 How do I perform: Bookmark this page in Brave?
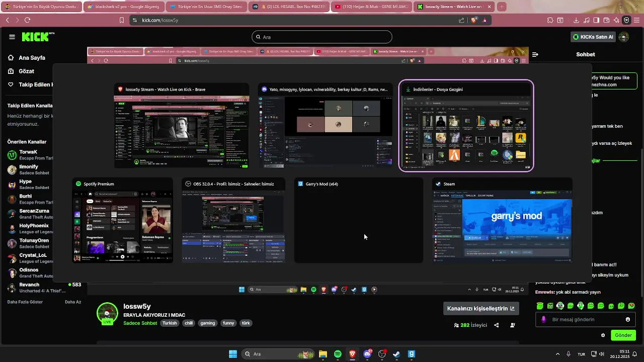coord(122,20)
